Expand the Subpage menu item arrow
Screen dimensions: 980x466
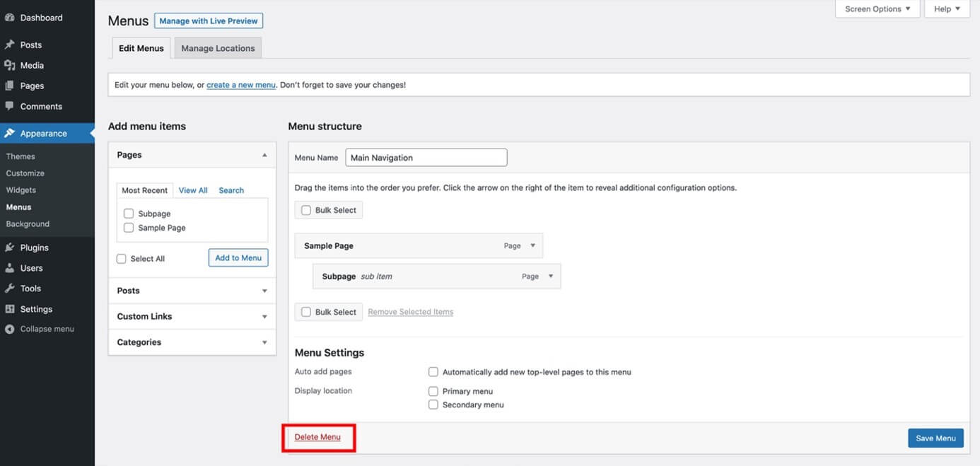[551, 276]
